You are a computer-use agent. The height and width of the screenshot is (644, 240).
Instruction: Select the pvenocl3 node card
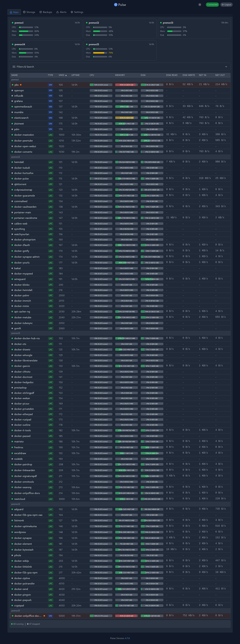tap(194, 29)
